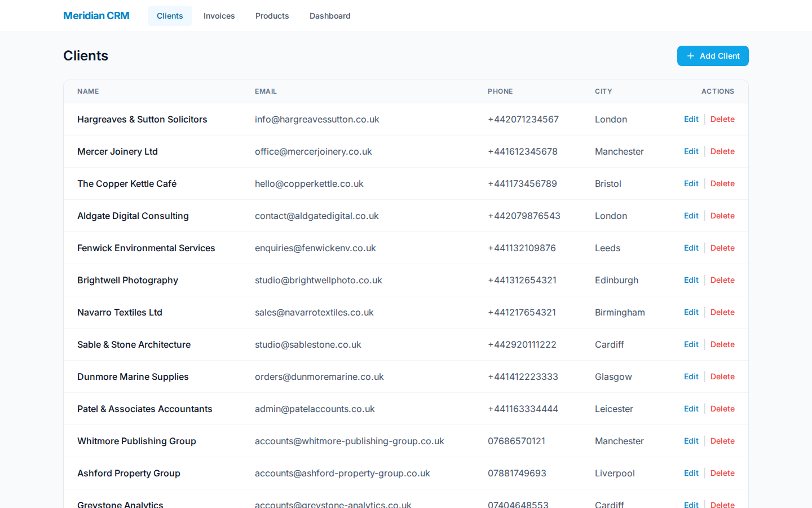Switch to the Clients tab
This screenshot has height=508, width=812.
point(170,16)
